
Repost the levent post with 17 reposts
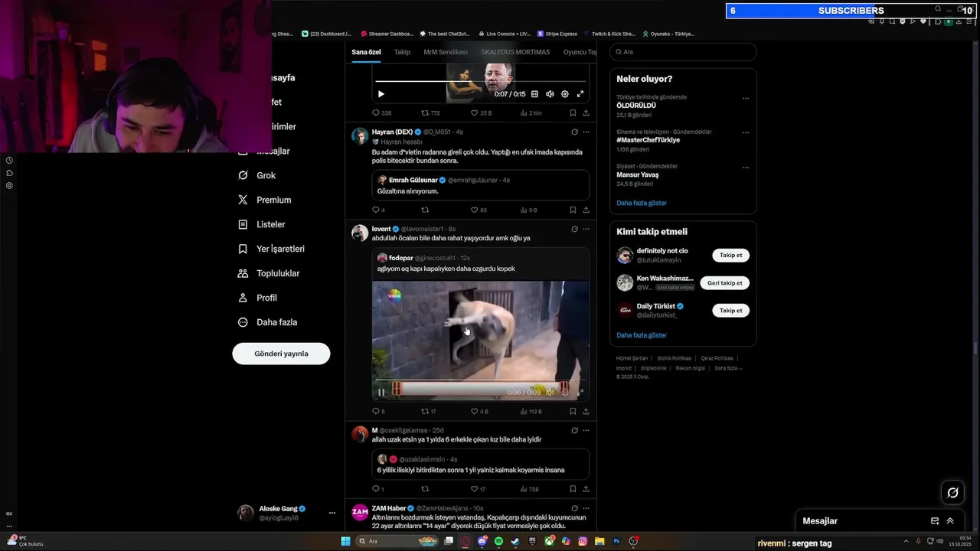coord(429,412)
